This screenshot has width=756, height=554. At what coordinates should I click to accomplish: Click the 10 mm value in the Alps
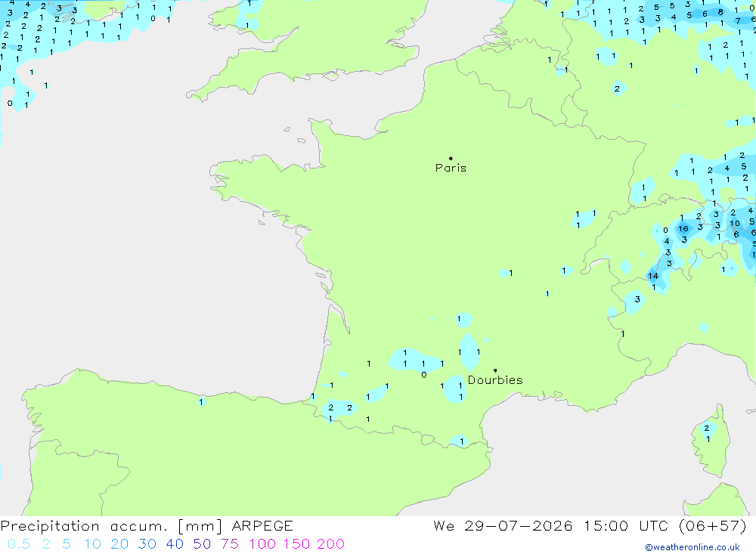coord(734,224)
